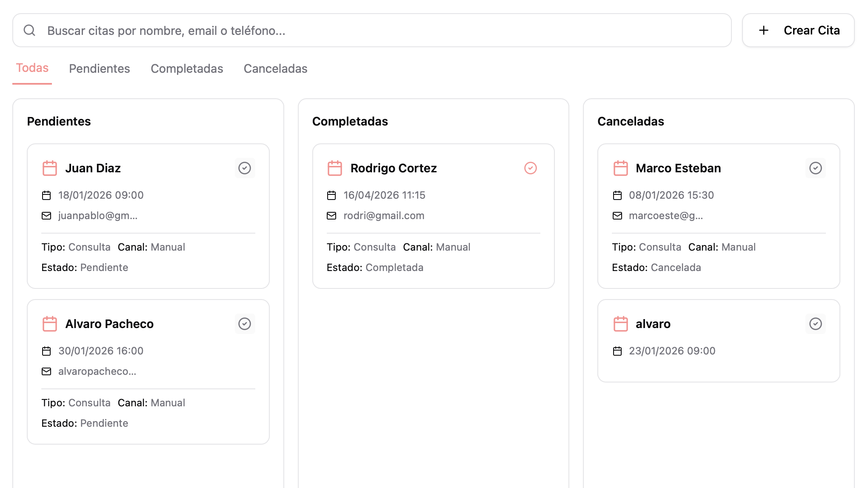
Task: Click Juan Diaz's pink calendar icon
Action: [x=50, y=168]
